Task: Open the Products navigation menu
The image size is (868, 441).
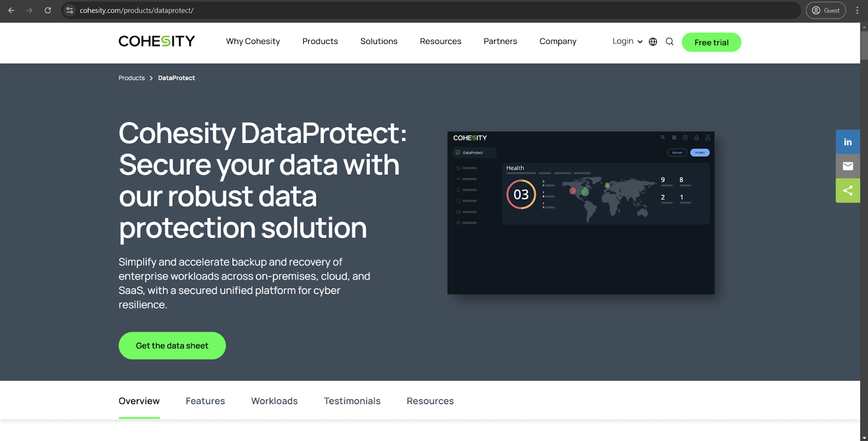Action: point(320,41)
